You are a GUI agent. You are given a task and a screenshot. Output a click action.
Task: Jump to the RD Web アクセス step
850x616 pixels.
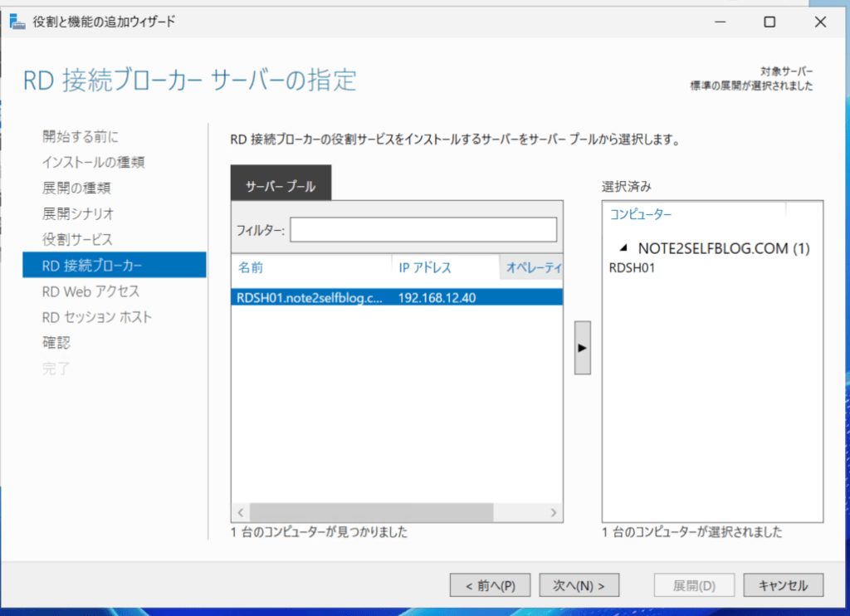[x=90, y=291]
